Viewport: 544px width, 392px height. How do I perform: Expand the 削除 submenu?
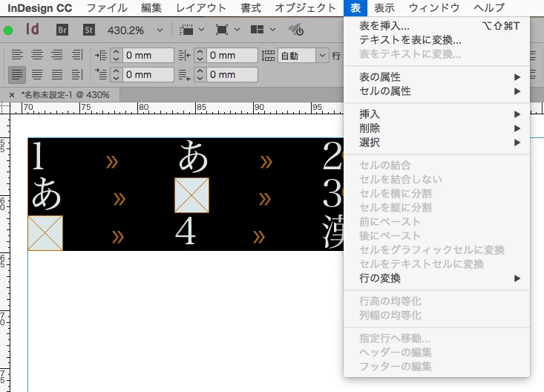437,128
